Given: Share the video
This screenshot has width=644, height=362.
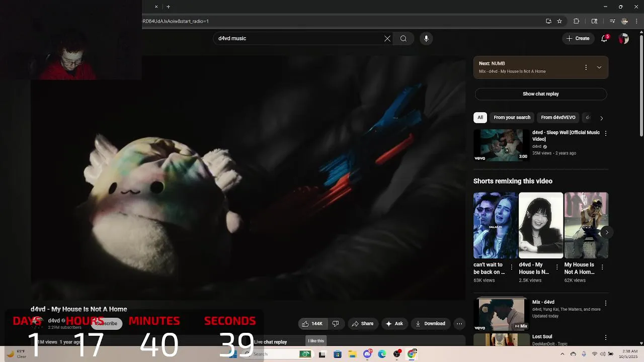Looking at the screenshot, I should [x=363, y=324].
